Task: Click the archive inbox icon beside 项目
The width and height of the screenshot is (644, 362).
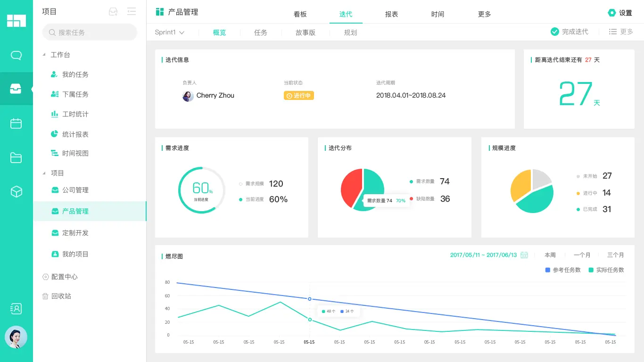Action: (113, 11)
